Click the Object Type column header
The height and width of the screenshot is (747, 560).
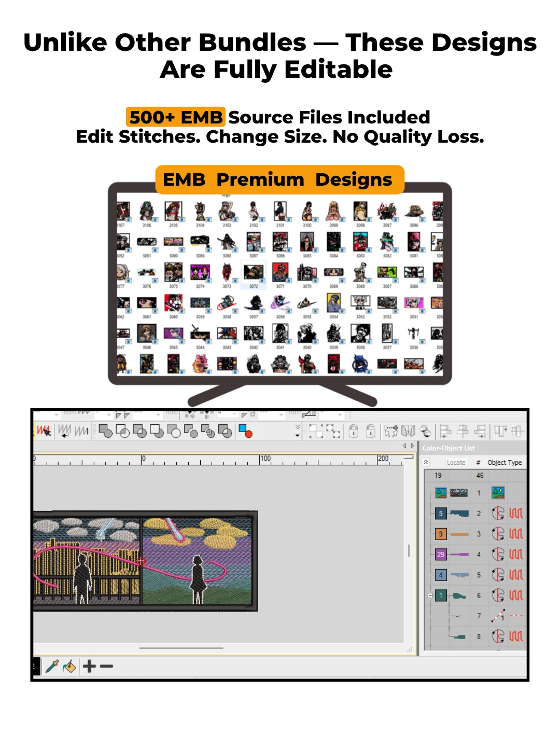(505, 462)
